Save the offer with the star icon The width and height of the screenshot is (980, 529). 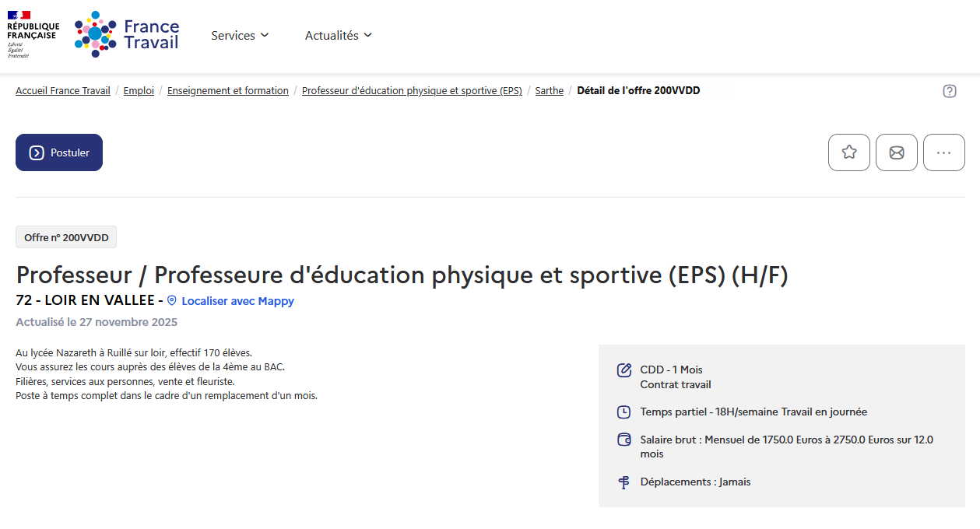tap(849, 152)
